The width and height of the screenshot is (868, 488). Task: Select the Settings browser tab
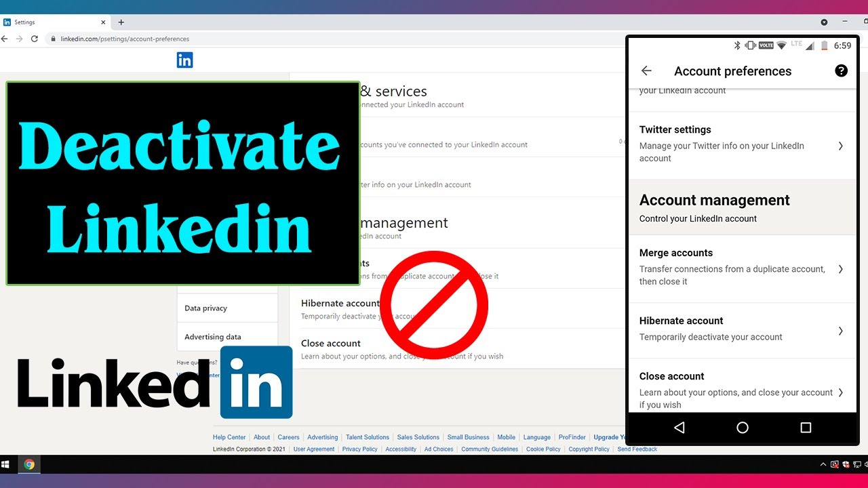point(54,22)
